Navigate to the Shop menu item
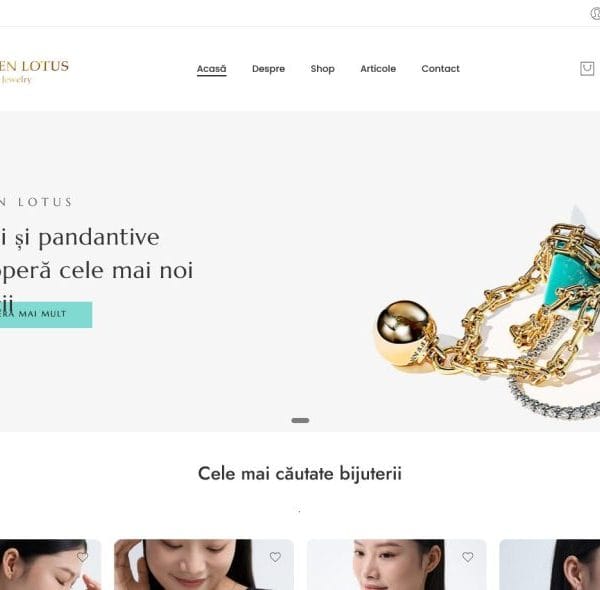 (323, 69)
